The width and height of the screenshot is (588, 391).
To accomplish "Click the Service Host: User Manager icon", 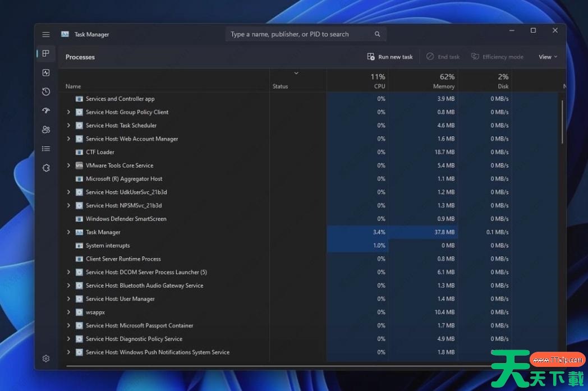I will coord(79,299).
